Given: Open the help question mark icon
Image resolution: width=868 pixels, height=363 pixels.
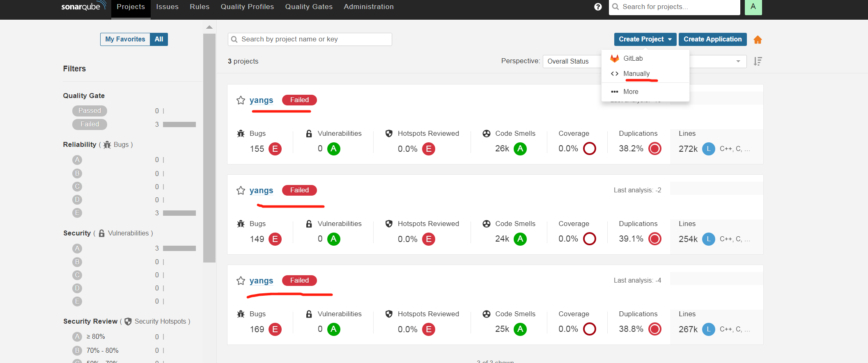Looking at the screenshot, I should (598, 7).
